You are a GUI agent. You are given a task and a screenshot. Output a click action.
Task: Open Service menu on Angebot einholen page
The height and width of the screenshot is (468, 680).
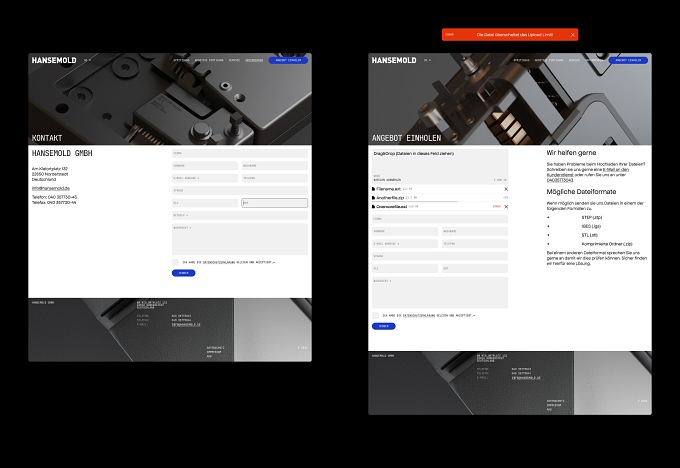pos(574,60)
